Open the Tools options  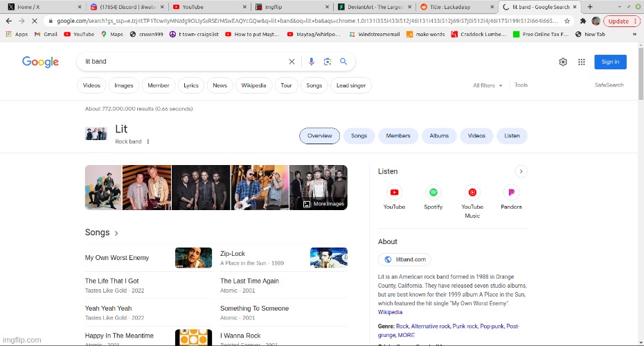point(521,85)
